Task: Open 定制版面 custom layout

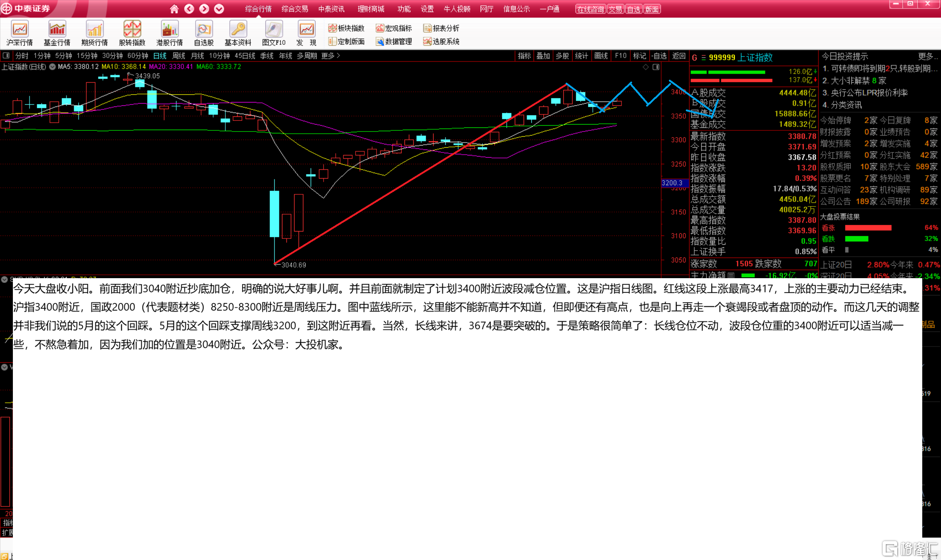Action: (346, 42)
